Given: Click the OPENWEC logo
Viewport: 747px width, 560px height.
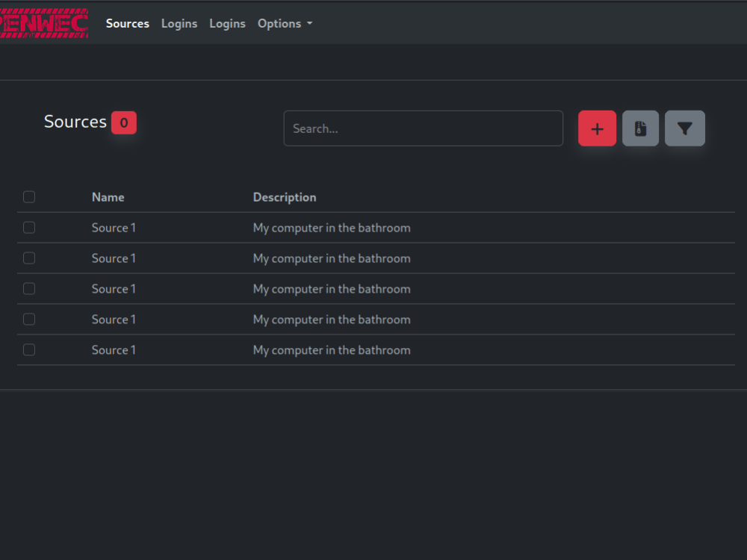Looking at the screenshot, I should (x=44, y=23).
